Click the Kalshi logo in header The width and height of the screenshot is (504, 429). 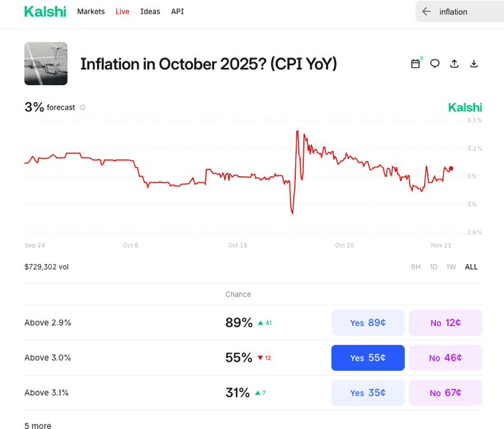(x=44, y=11)
